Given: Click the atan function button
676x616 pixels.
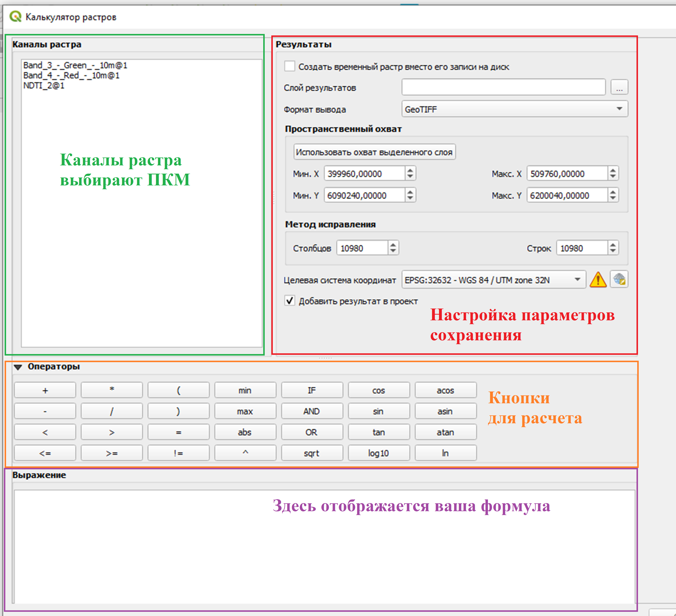Looking at the screenshot, I should click(x=445, y=432).
